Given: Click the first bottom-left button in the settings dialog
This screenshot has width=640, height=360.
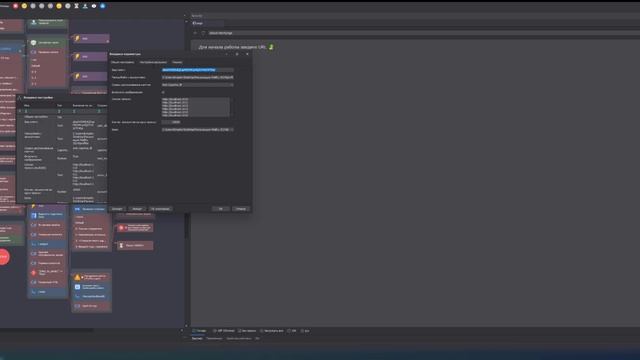Looking at the screenshot, I should pyautogui.click(x=117, y=209).
